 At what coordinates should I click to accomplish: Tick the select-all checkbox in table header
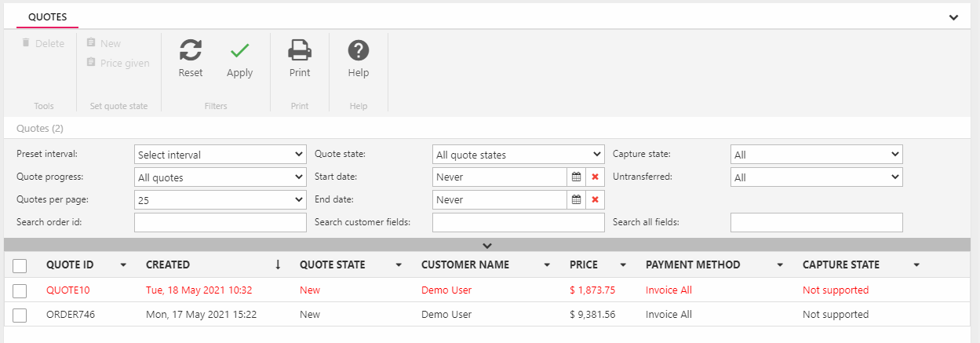[x=20, y=265]
